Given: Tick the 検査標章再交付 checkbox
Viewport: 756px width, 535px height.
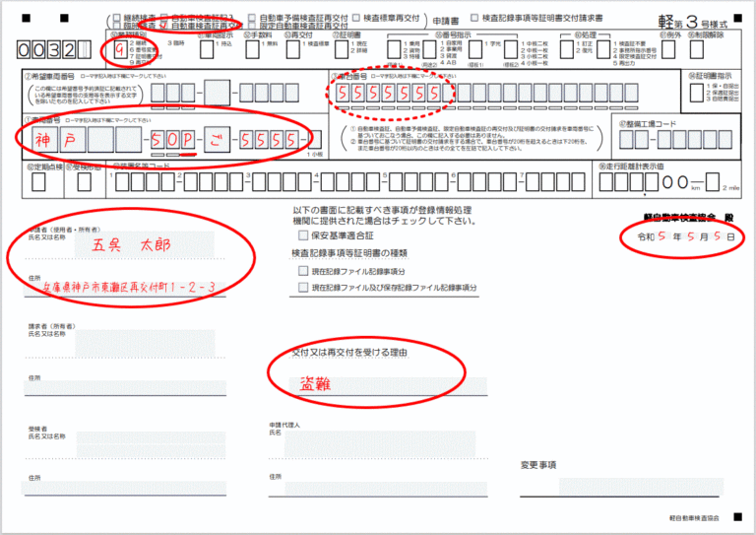Looking at the screenshot, I should point(356,18).
